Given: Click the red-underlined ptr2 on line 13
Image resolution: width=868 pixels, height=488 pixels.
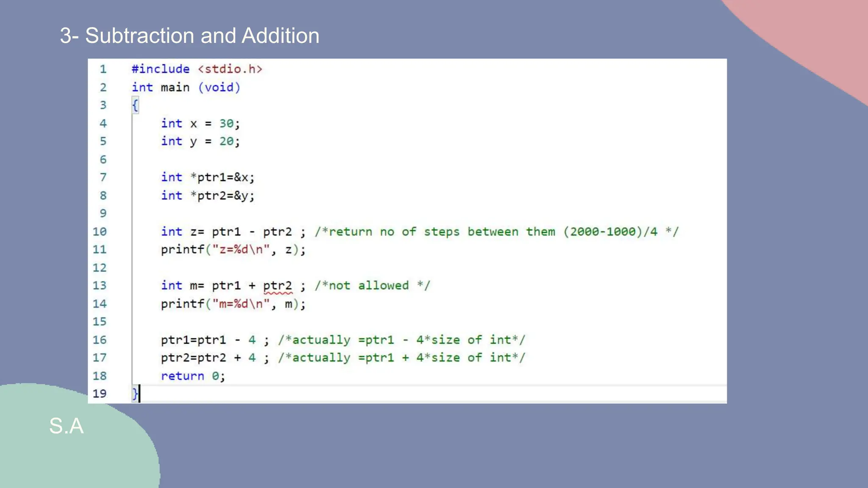Looking at the screenshot, I should point(278,286).
